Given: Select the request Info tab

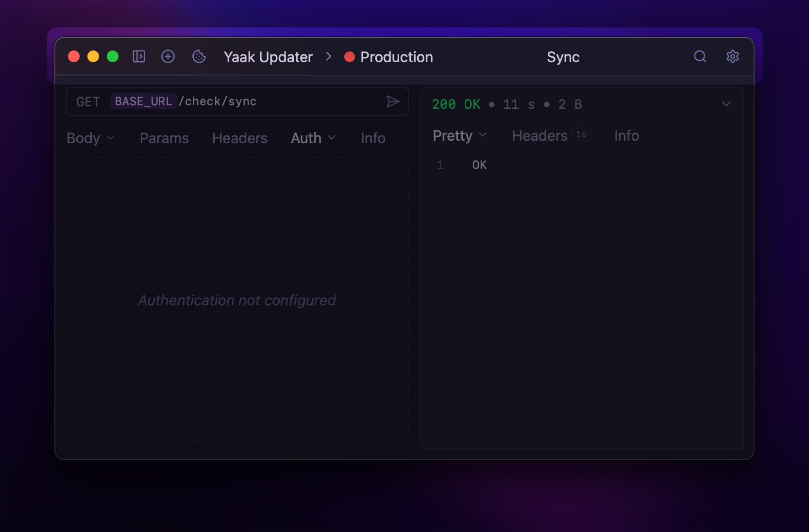Looking at the screenshot, I should pos(373,138).
